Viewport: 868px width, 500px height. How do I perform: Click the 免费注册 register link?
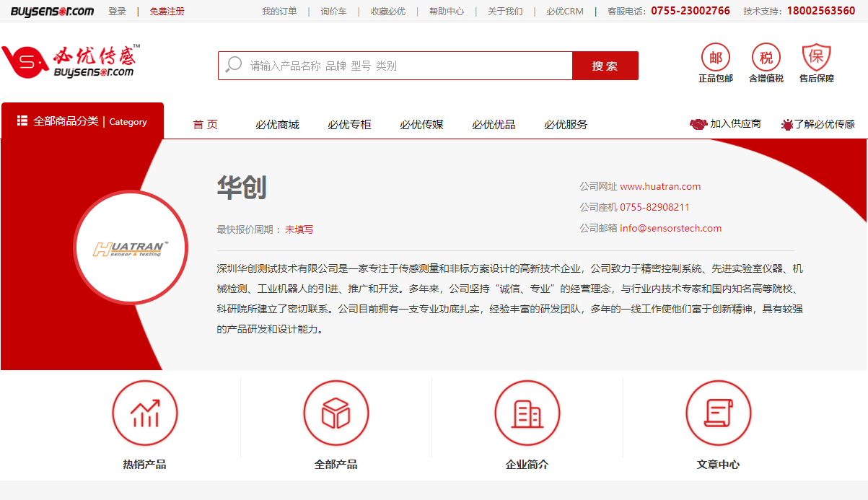point(167,11)
